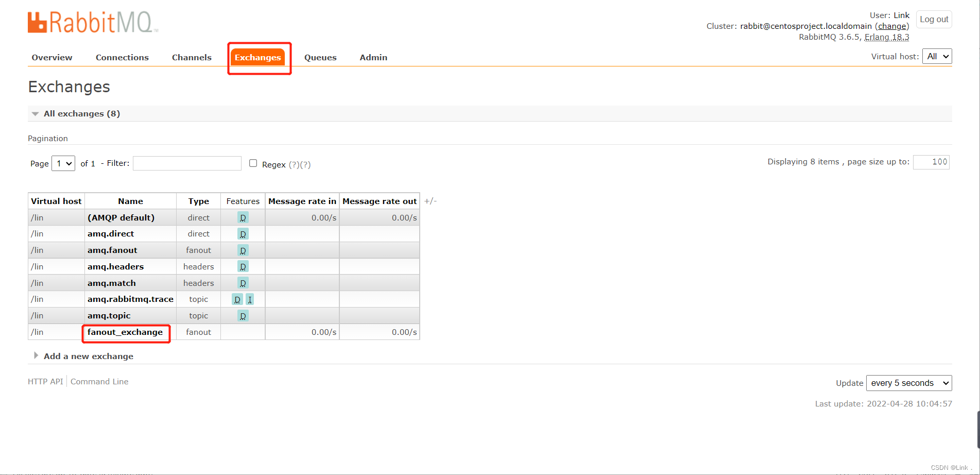This screenshot has height=475, width=980.
Task: Click the D feature badge for amq.match
Action: [x=243, y=283]
